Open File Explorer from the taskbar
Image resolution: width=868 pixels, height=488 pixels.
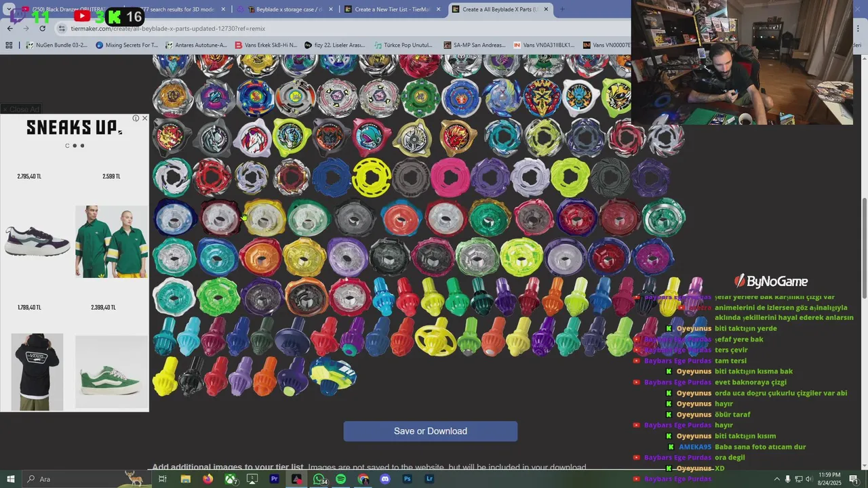pos(185,479)
